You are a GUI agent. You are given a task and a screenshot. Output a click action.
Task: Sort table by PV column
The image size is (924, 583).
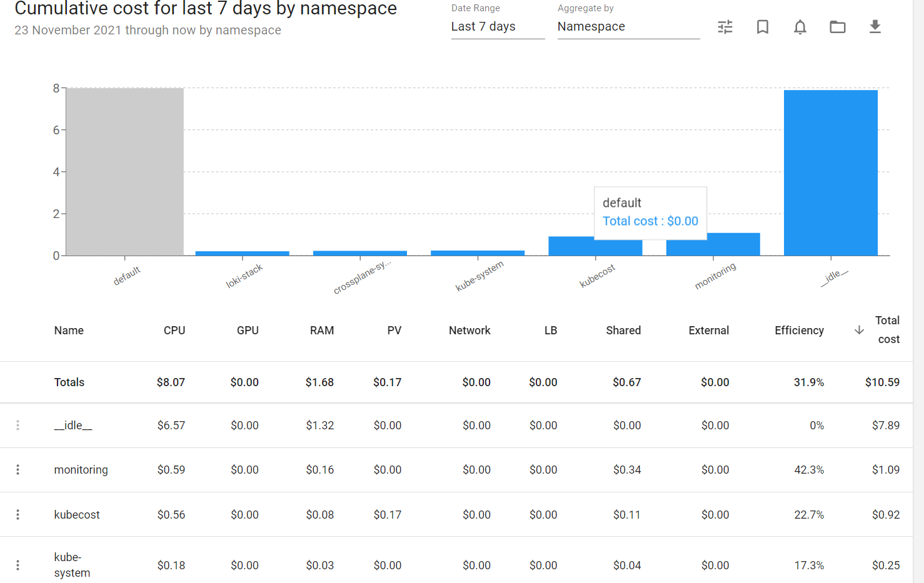click(x=394, y=331)
